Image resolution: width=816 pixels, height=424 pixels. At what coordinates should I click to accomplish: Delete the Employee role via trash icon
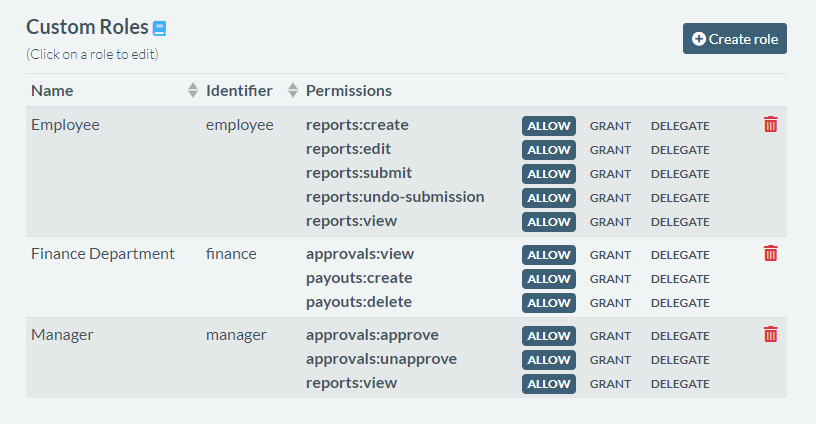pyautogui.click(x=770, y=125)
